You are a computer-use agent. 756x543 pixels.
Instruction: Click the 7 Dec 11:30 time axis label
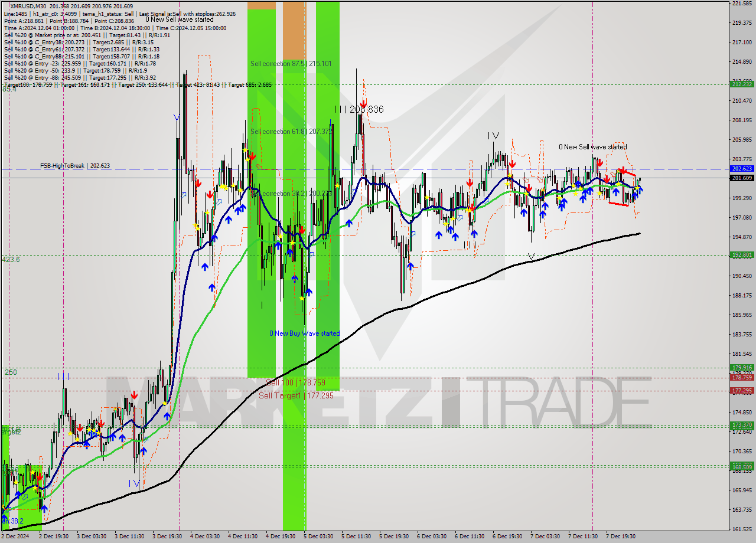pyautogui.click(x=583, y=537)
